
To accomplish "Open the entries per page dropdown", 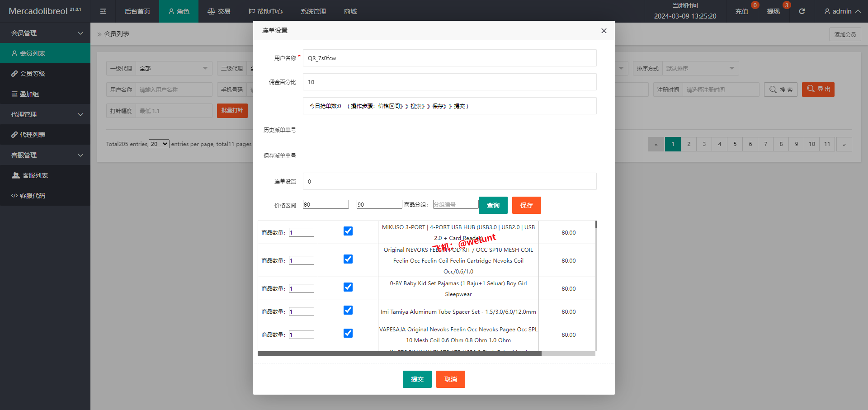I will click(x=159, y=144).
